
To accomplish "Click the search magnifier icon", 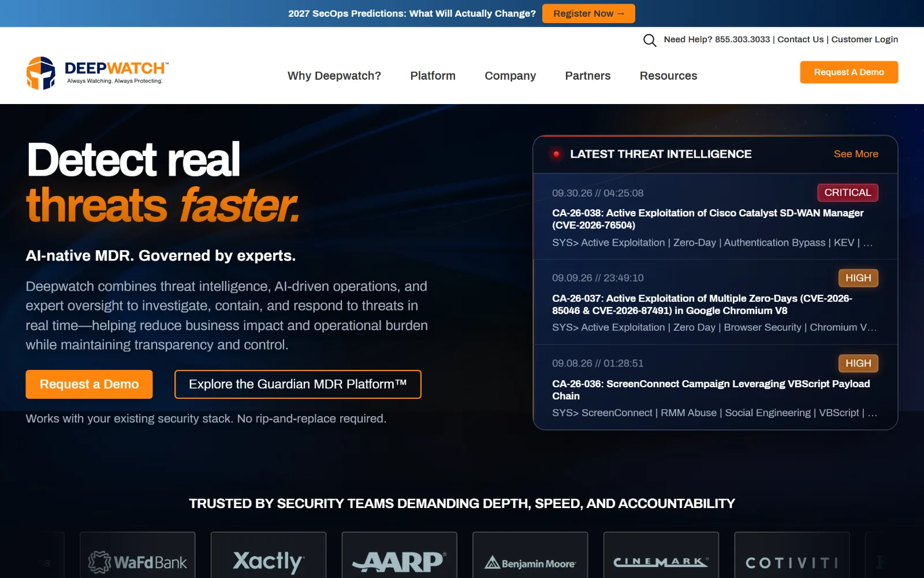I will [650, 40].
